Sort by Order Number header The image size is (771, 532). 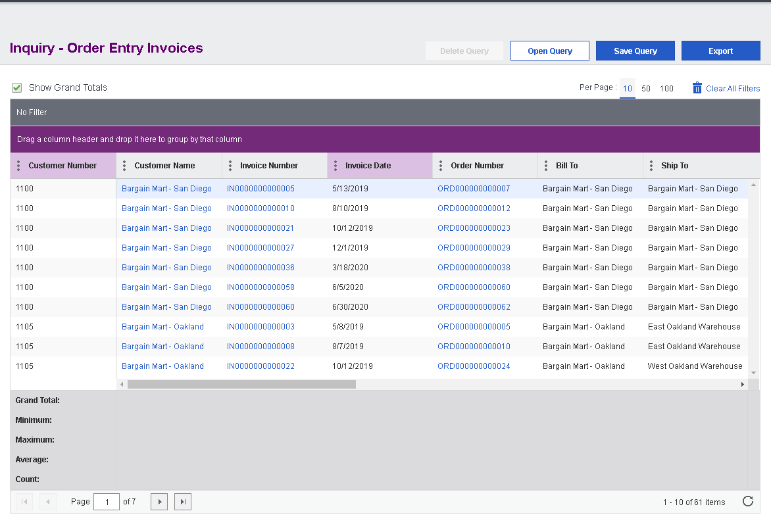pos(477,166)
